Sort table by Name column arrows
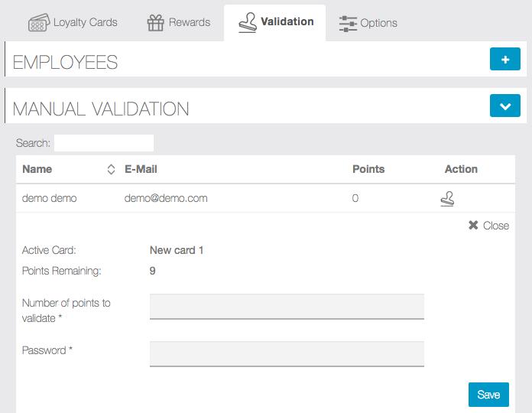This screenshot has height=413, width=532. pos(111,169)
